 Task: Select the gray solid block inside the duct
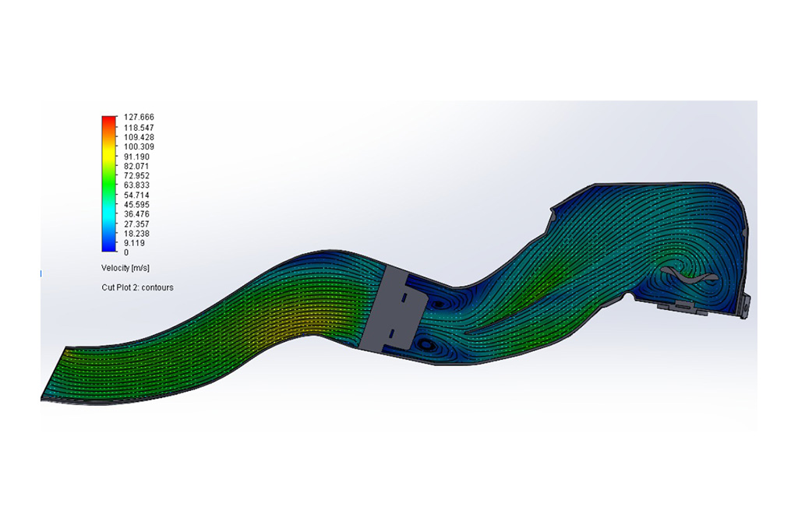click(395, 308)
